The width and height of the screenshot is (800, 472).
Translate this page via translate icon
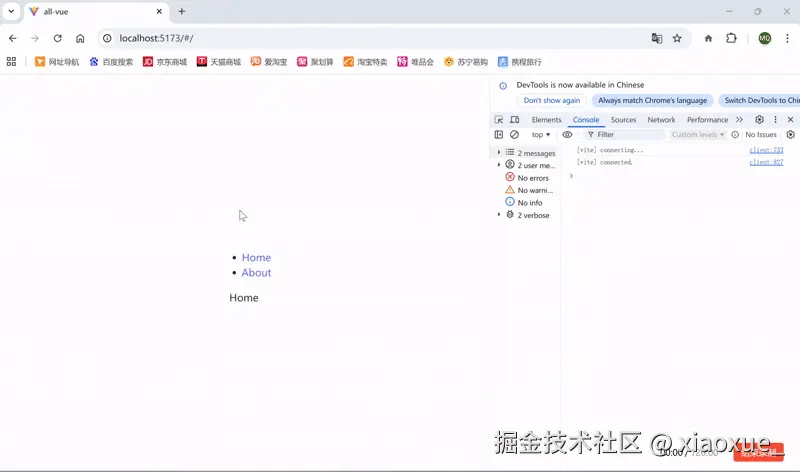657,38
